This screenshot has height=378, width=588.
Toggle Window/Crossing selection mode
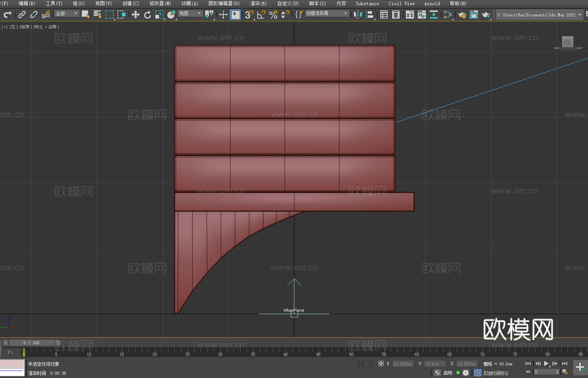pos(122,14)
